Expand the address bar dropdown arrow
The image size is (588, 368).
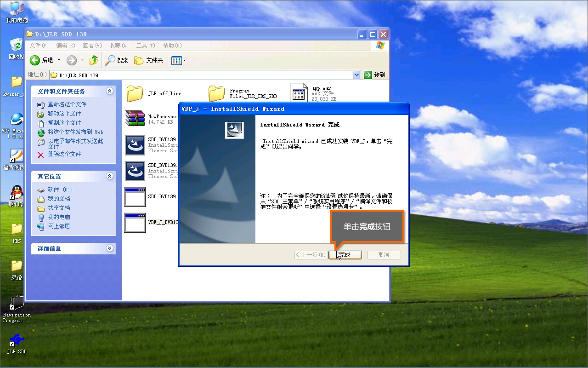point(357,75)
